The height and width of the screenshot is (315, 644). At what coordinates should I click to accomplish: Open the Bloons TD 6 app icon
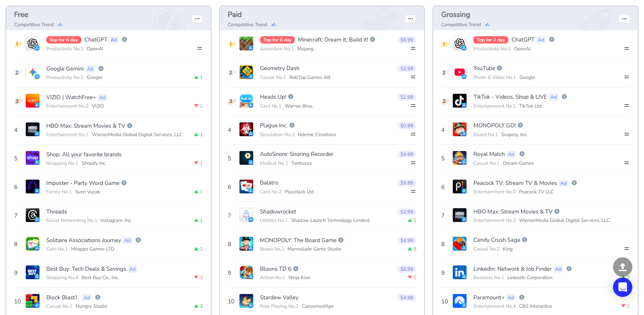(246, 272)
